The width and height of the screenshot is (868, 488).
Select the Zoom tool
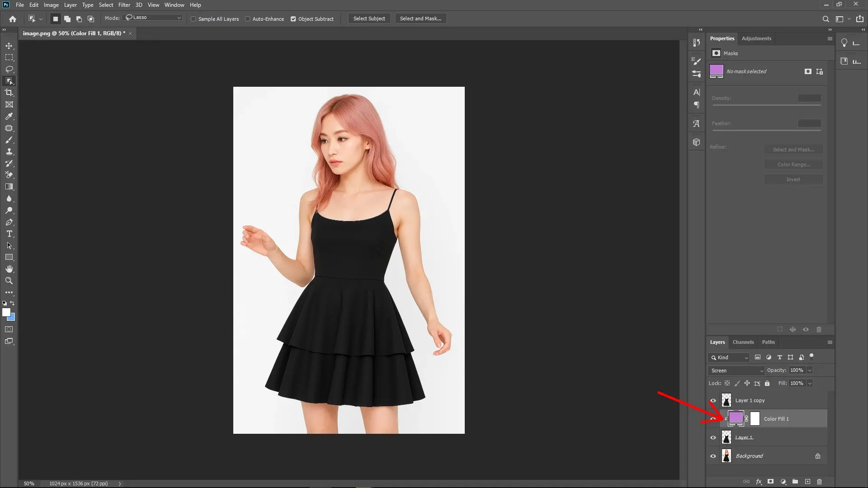click(x=9, y=280)
